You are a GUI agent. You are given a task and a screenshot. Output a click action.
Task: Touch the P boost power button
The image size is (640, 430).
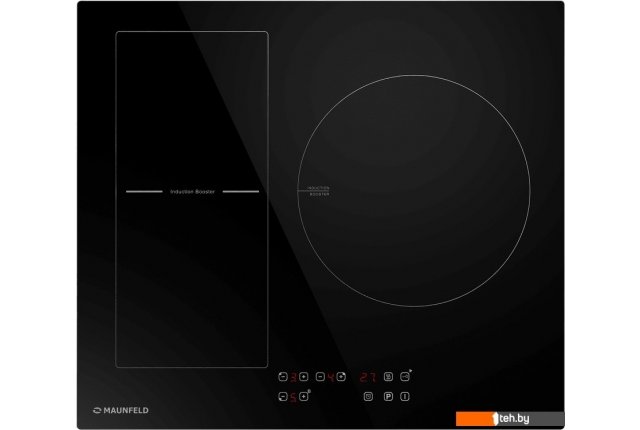387,397
